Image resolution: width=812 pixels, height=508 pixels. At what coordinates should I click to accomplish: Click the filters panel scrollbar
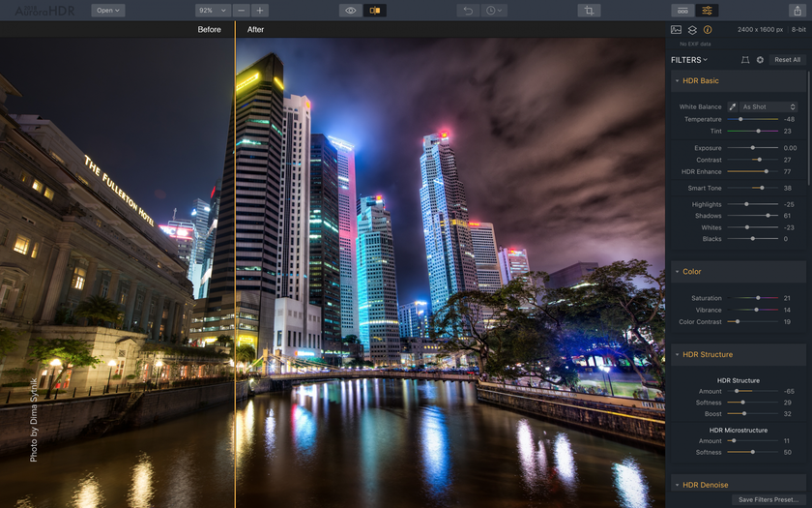[808, 127]
